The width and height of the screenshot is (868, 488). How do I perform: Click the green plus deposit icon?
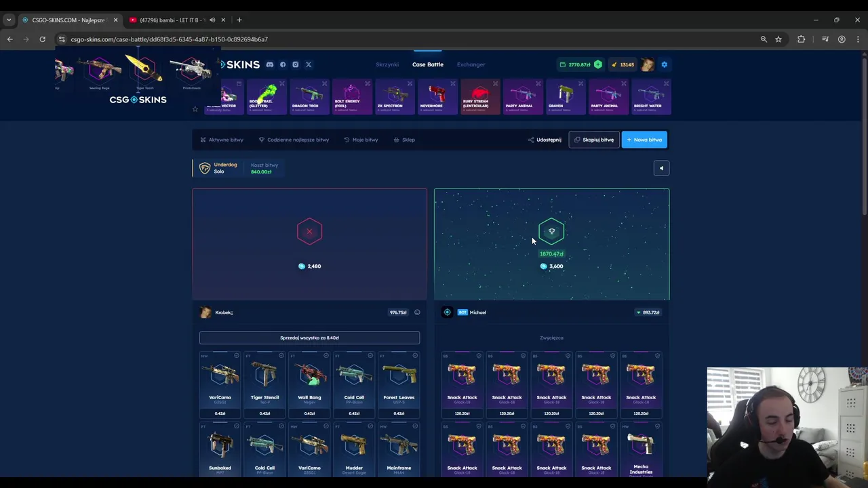pos(597,64)
